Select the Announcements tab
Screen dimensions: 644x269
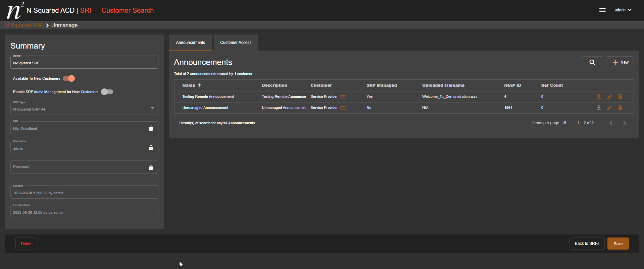click(190, 43)
